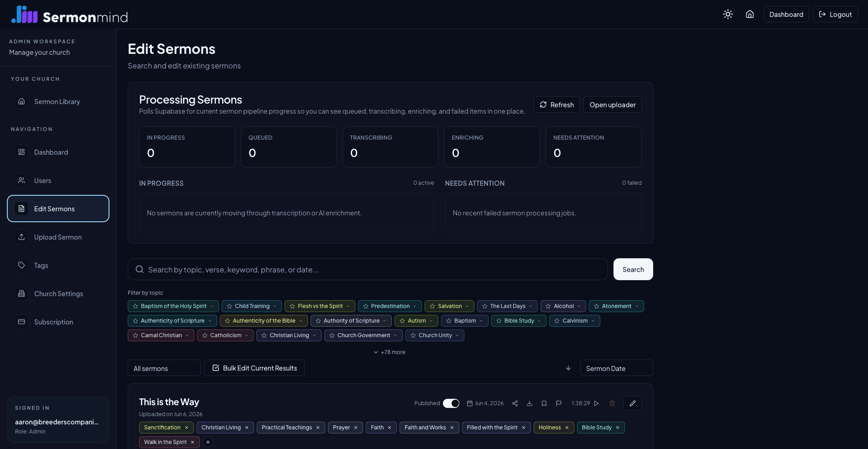Filter by Church Unity topic
The width and height of the screenshot is (868, 449).
pyautogui.click(x=435, y=335)
